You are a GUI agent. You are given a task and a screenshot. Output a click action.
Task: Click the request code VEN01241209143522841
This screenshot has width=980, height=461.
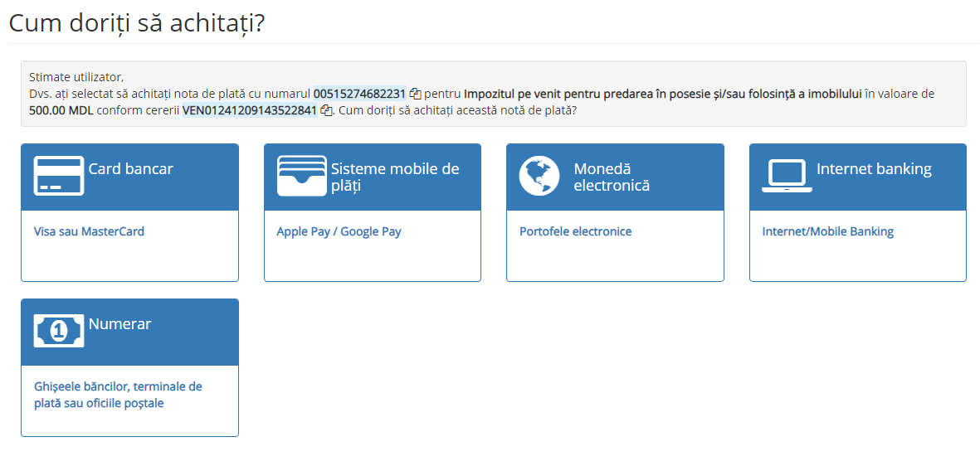coord(250,111)
